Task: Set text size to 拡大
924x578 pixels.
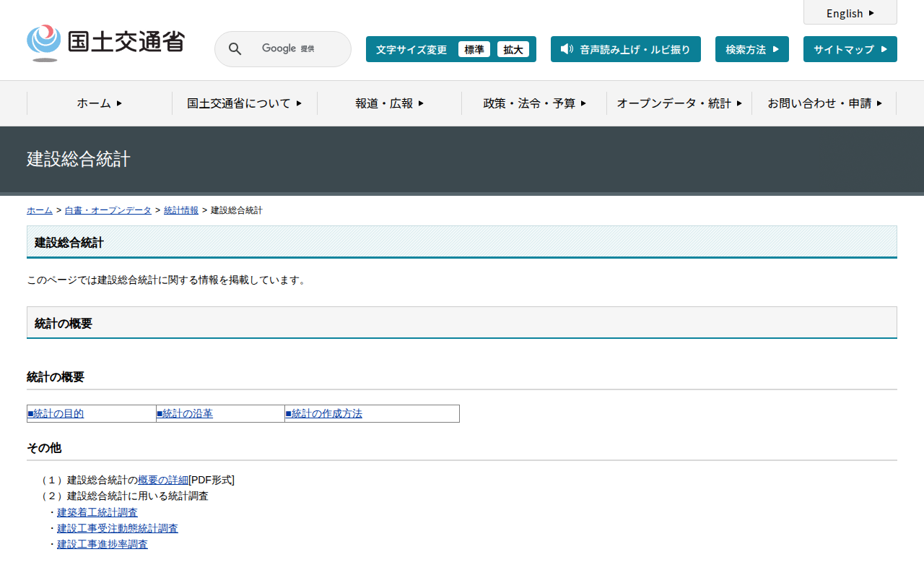Action: (513, 49)
